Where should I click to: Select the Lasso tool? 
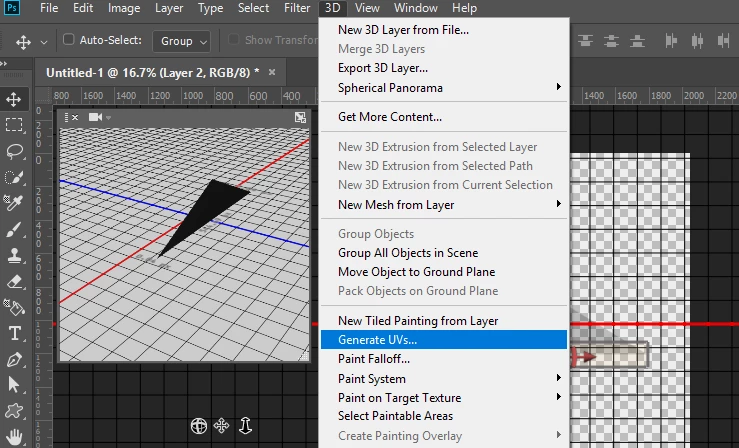pyautogui.click(x=14, y=151)
